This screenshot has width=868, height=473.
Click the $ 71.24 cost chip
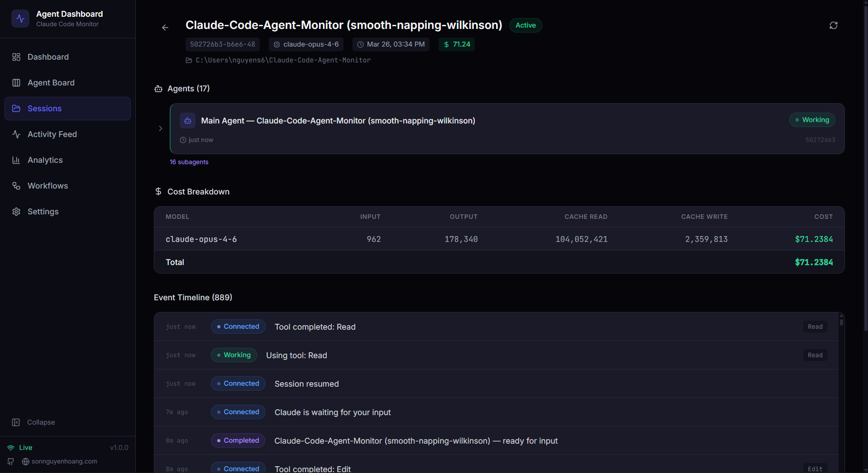(x=457, y=44)
